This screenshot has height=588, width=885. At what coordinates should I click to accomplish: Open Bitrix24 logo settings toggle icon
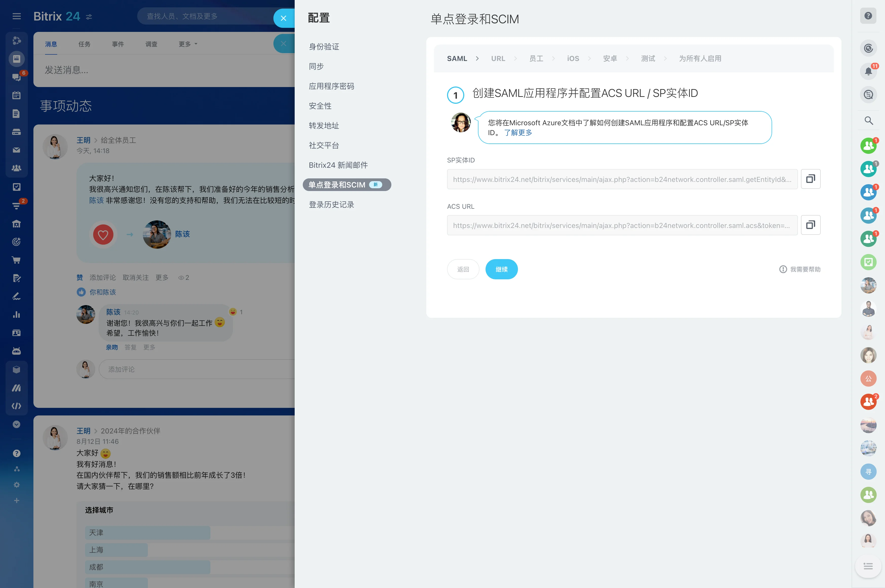coord(89,17)
